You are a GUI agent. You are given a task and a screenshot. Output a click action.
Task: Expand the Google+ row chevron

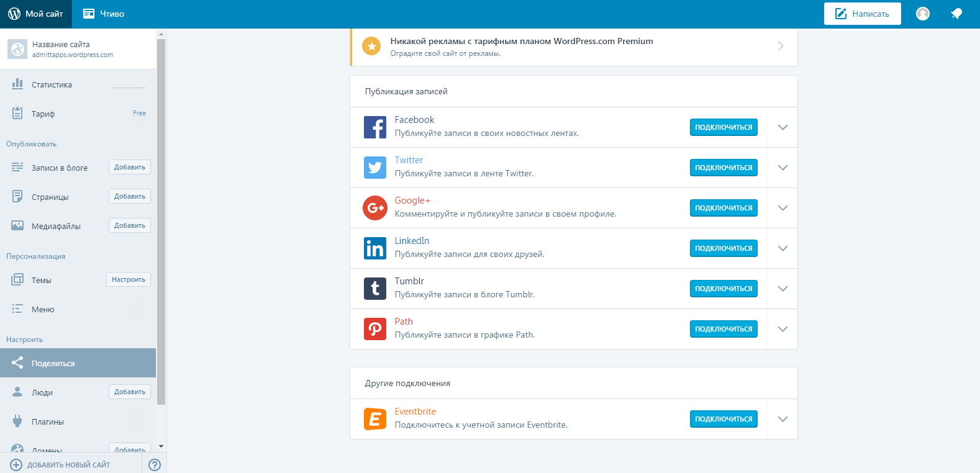click(x=783, y=208)
